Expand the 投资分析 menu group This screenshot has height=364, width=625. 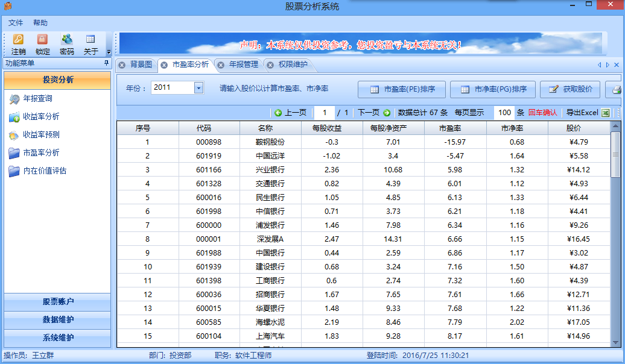pyautogui.click(x=57, y=80)
